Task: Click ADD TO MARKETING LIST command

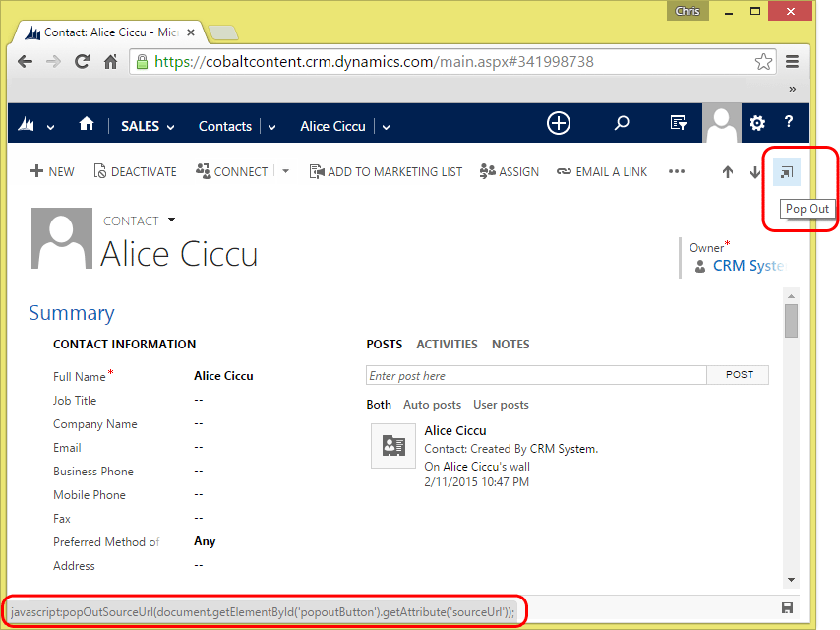Action: pos(386,171)
